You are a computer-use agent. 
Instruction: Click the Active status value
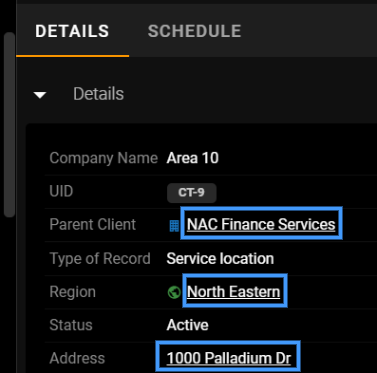click(188, 325)
